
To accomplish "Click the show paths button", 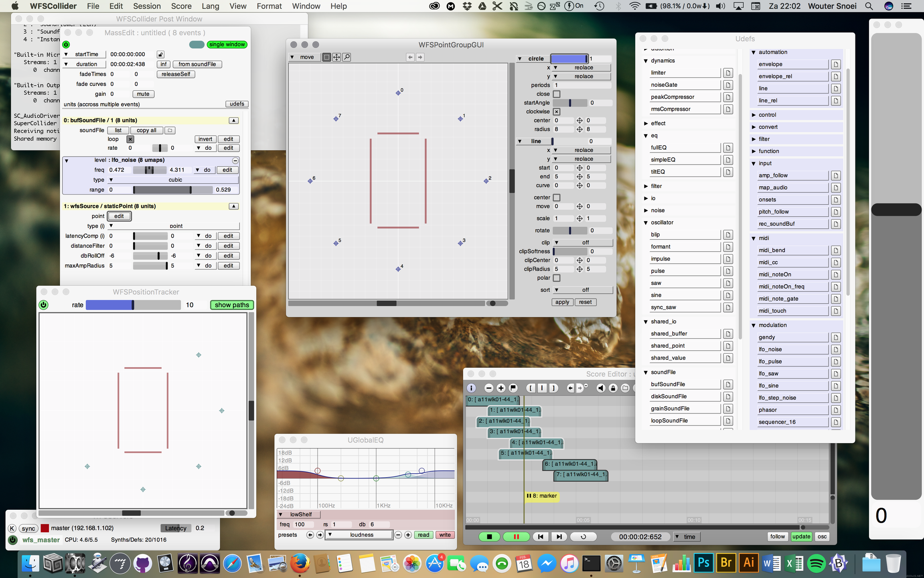I will point(232,305).
